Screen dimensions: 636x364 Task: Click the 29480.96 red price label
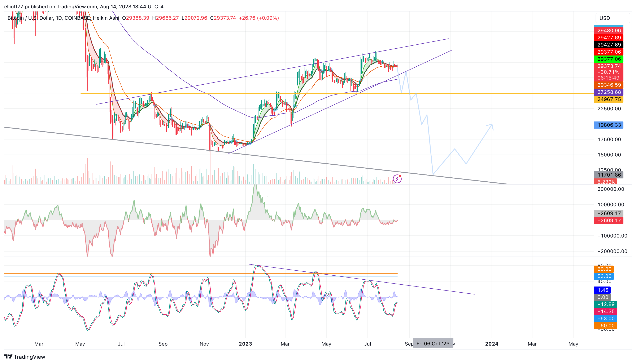(x=609, y=31)
